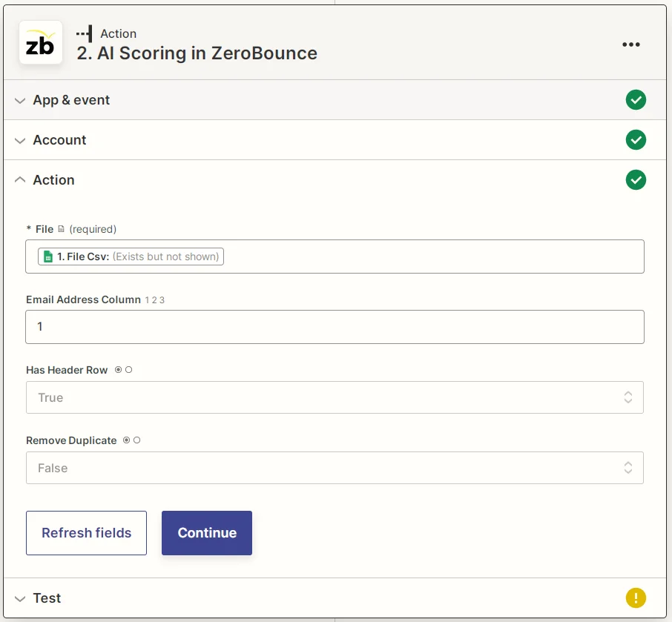This screenshot has width=672, height=622.
Task: Select the second Remove Duplicate radio button
Action: tap(136, 440)
